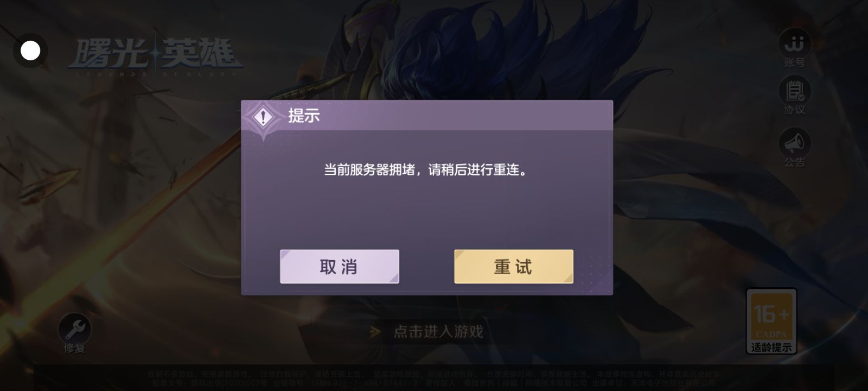Open the 16+ CADPA age rating badge
868x391 pixels.
click(771, 321)
